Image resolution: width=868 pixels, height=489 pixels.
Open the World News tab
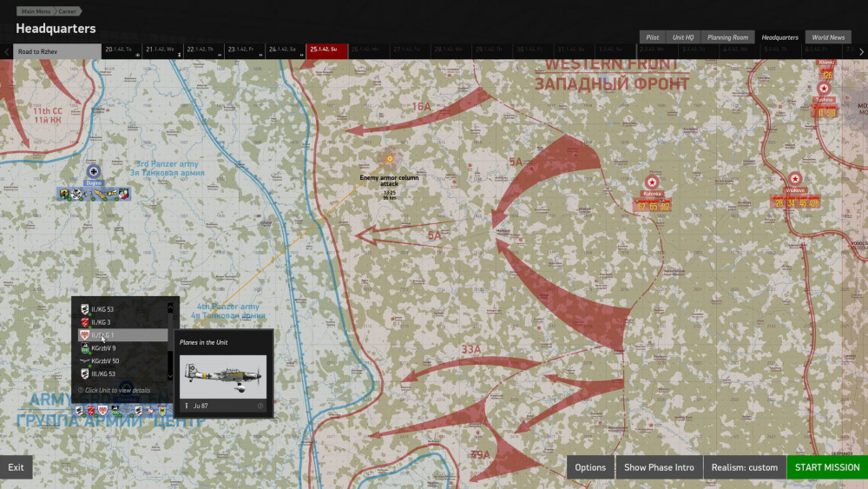pyautogui.click(x=828, y=37)
